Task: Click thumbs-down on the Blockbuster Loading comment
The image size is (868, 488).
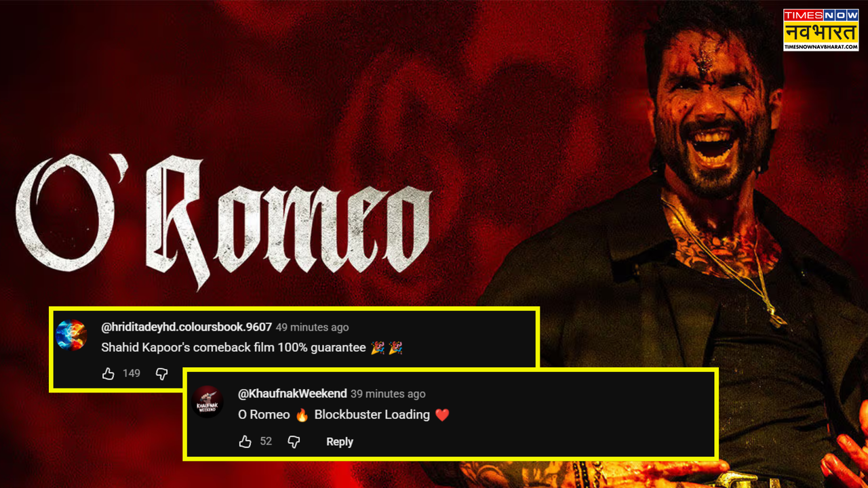Action: (x=294, y=442)
